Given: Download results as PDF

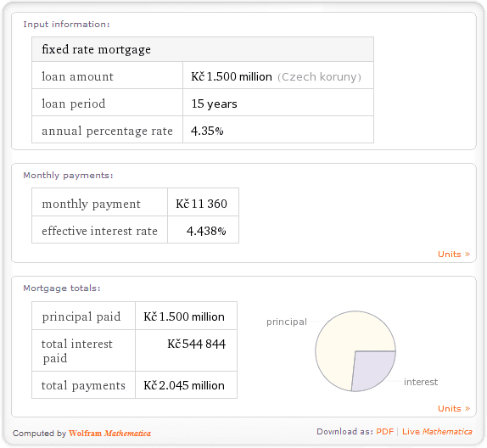Looking at the screenshot, I should (x=384, y=432).
